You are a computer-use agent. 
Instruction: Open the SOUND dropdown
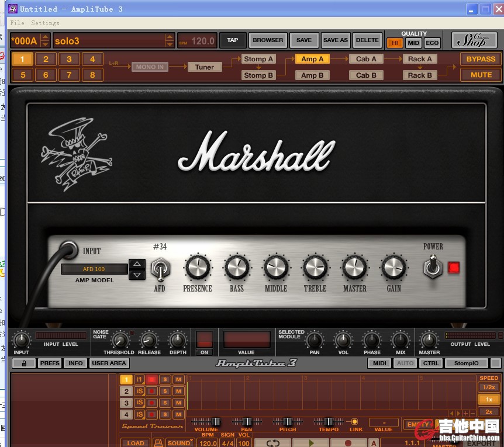pyautogui.click(x=180, y=443)
